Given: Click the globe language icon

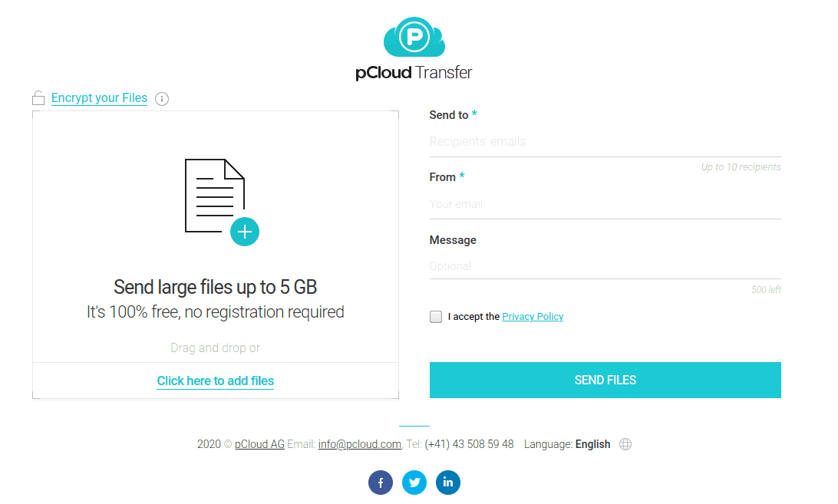Looking at the screenshot, I should point(625,444).
